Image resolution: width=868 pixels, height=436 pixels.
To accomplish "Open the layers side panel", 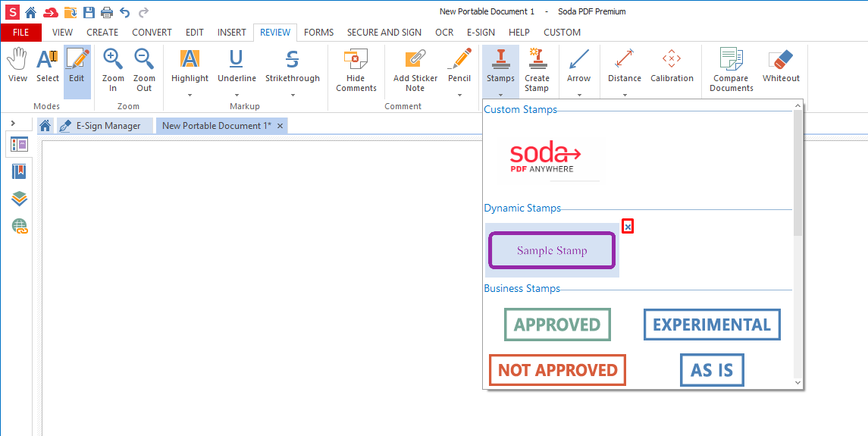I will (x=19, y=199).
